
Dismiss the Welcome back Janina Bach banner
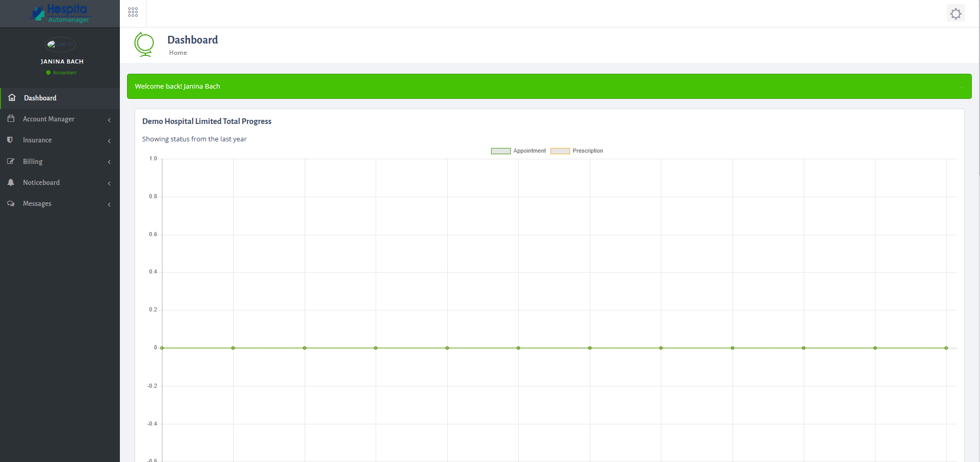(x=962, y=86)
